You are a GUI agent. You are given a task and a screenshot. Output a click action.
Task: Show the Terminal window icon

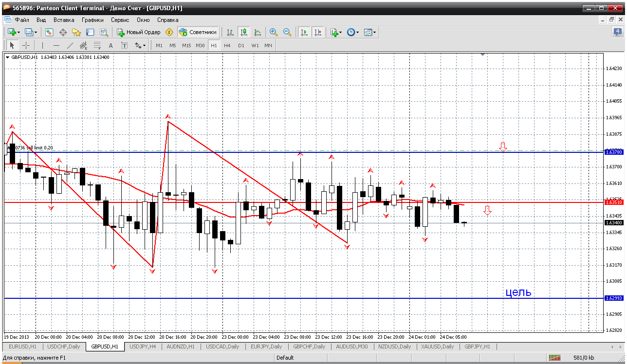click(90, 32)
